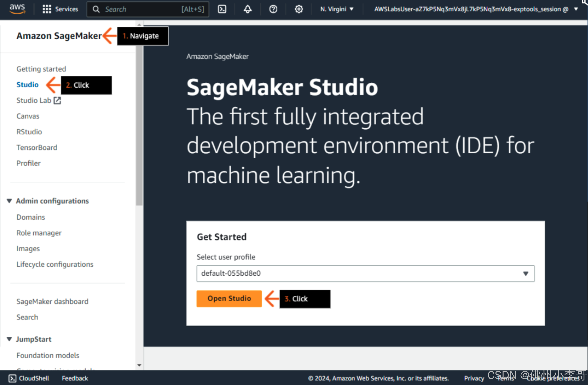This screenshot has height=385, width=588.
Task: Open SageMaker dashboard link
Action: coord(52,301)
